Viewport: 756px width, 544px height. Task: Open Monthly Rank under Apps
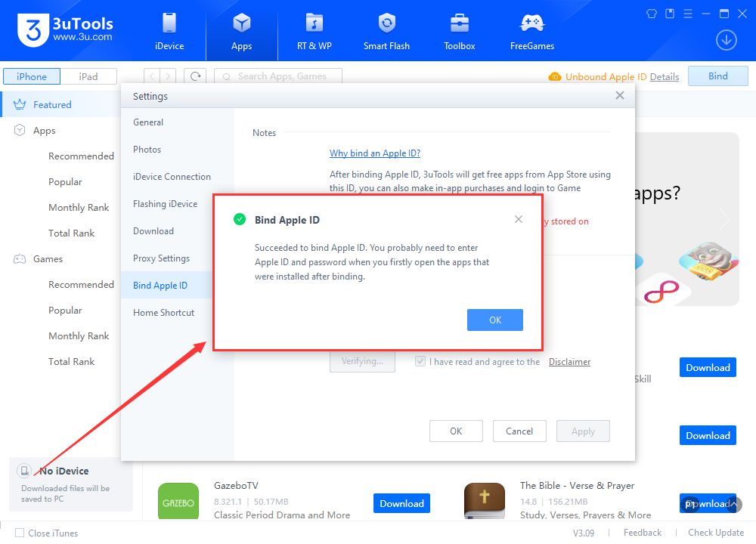79,208
